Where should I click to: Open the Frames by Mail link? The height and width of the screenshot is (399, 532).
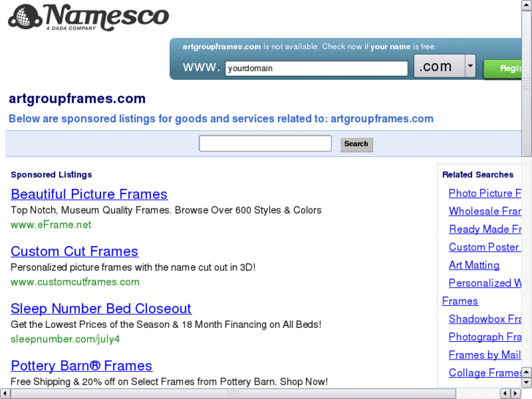484,355
